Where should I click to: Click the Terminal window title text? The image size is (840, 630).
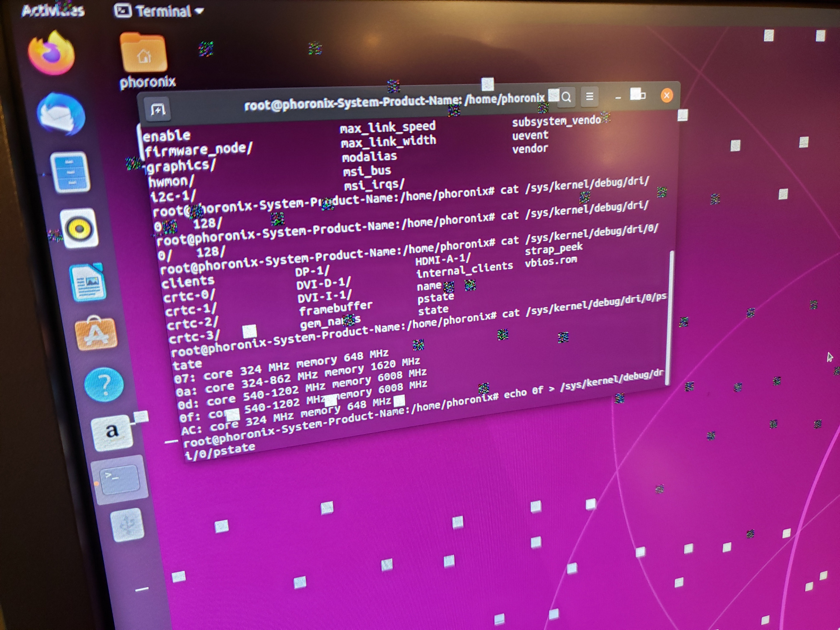coord(395,102)
